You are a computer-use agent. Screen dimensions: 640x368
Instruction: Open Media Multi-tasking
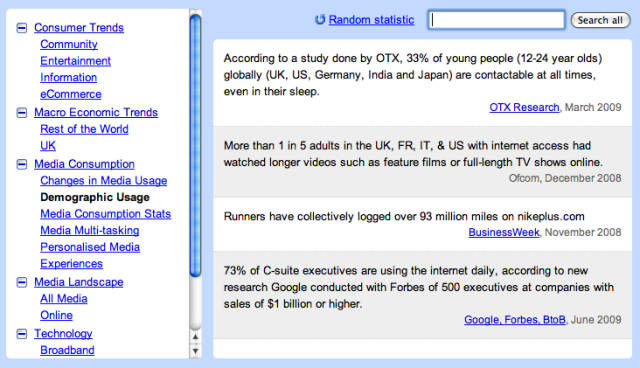90,231
